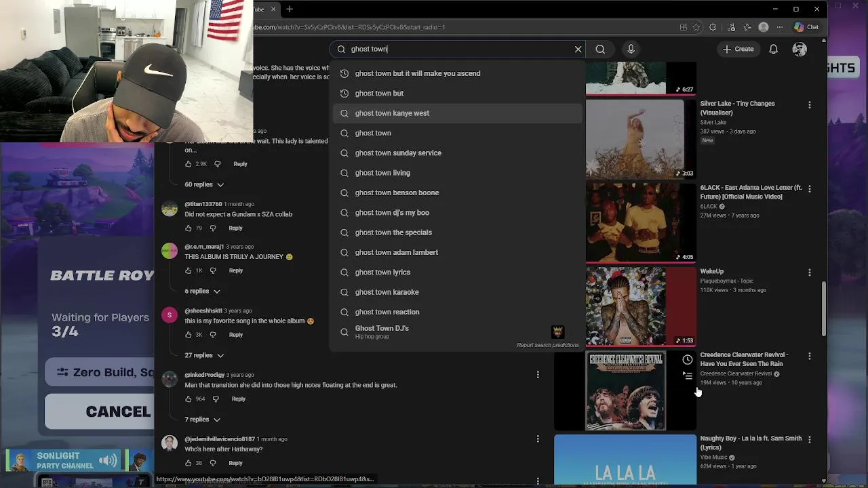Clear the YouTube search box text
This screenshot has height=488, width=868.
pos(578,49)
